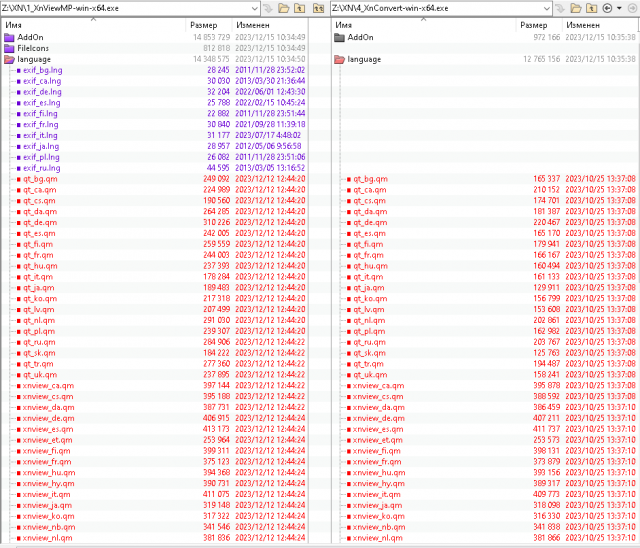This screenshot has height=548, width=640.
Task: Select xnview_et.qm in left pane
Action: pyautogui.click(x=47, y=440)
